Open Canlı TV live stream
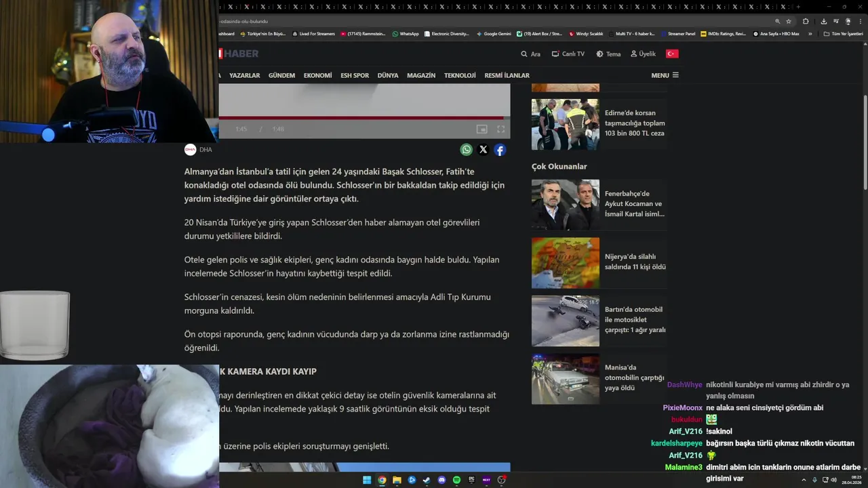This screenshot has height=488, width=868. (x=568, y=54)
